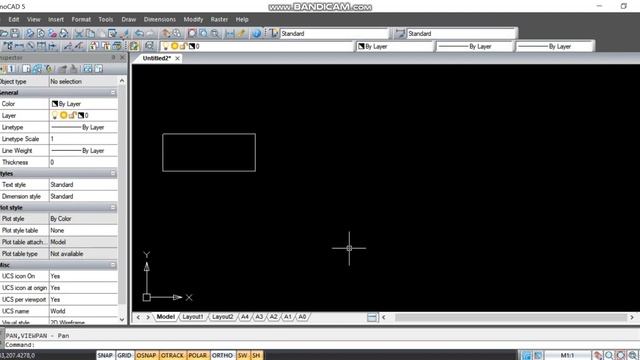Open the text style Standard dropdown
The height and width of the screenshot is (360, 640).
tap(334, 33)
